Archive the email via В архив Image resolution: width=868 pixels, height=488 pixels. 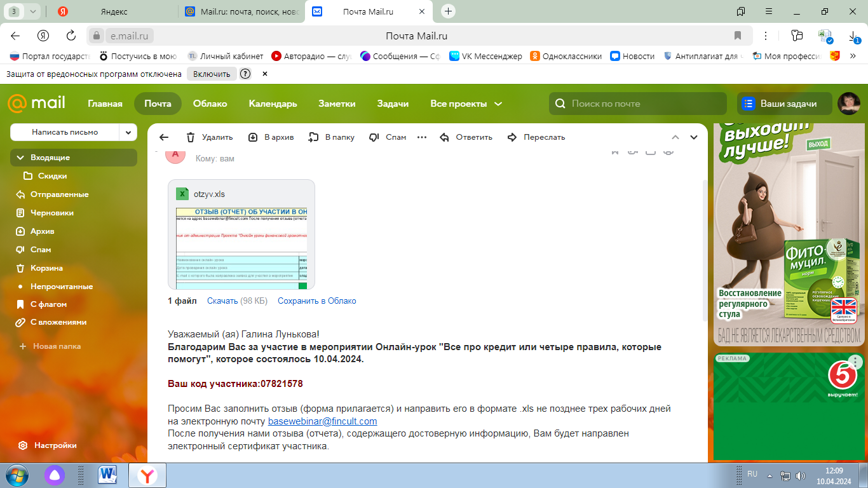point(271,137)
